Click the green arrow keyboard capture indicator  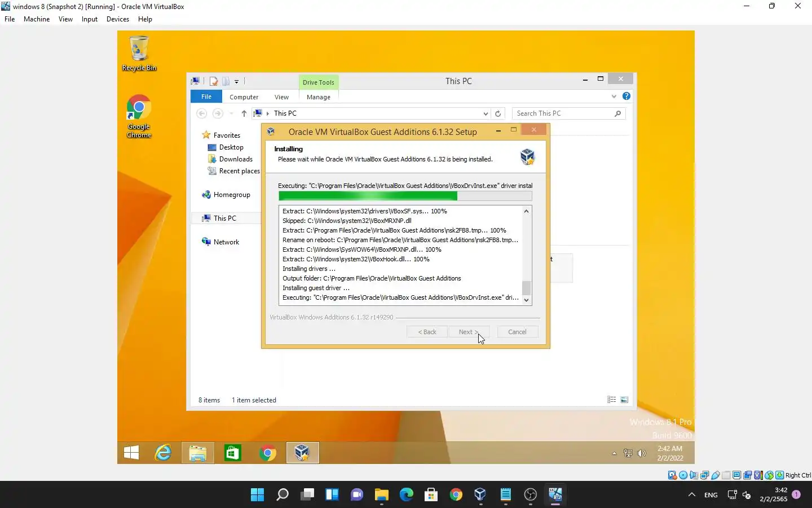(x=780, y=475)
